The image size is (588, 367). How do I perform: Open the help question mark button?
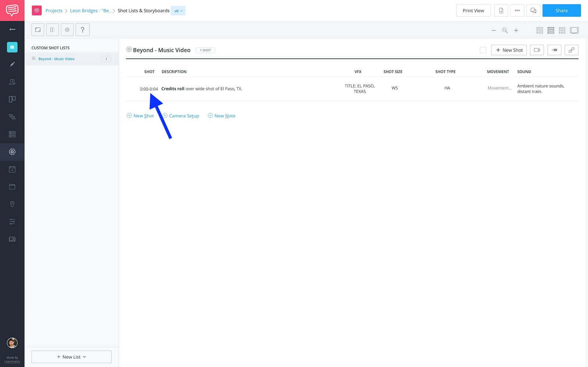(82, 30)
